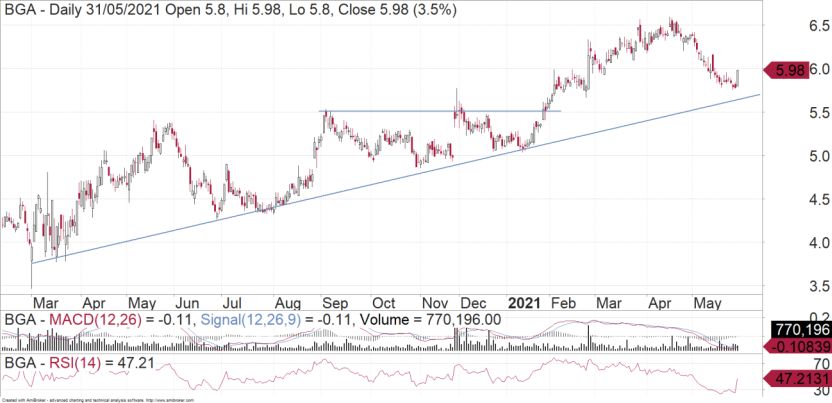Click the Feb month label
This screenshot has height=403, width=832.
[x=564, y=303]
